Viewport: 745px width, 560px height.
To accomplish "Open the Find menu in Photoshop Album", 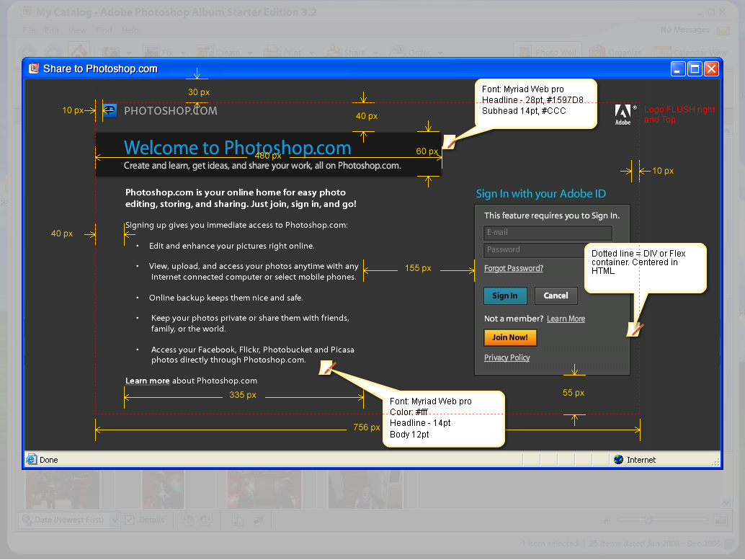I will (104, 30).
